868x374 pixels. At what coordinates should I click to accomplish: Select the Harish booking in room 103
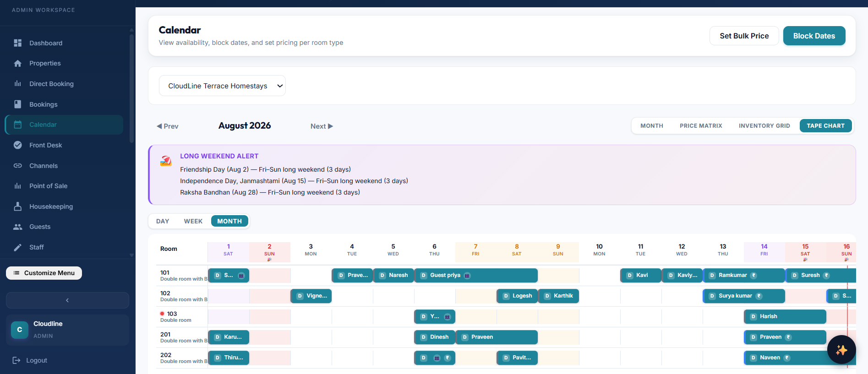[x=785, y=317]
